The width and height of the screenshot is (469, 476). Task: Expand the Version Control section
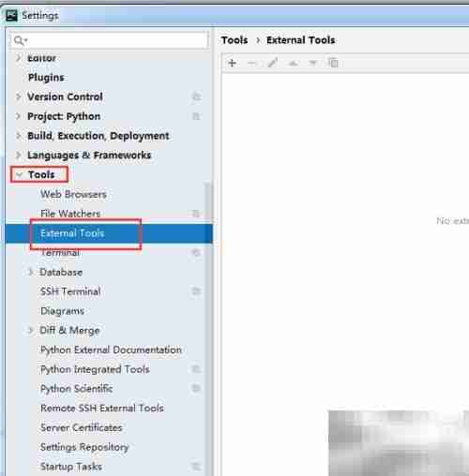click(19, 97)
